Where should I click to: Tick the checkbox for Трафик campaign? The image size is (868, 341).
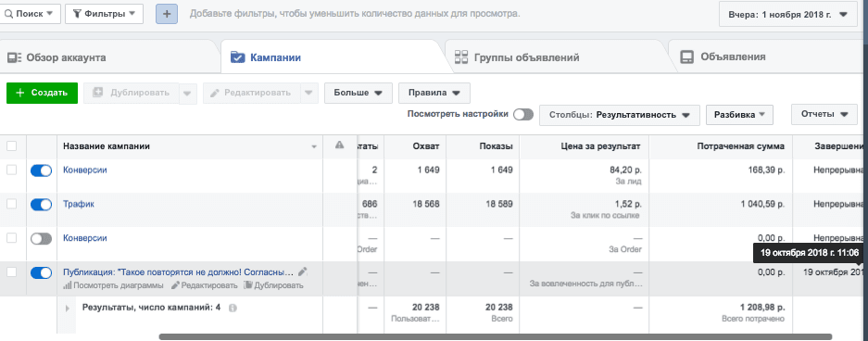(12, 204)
